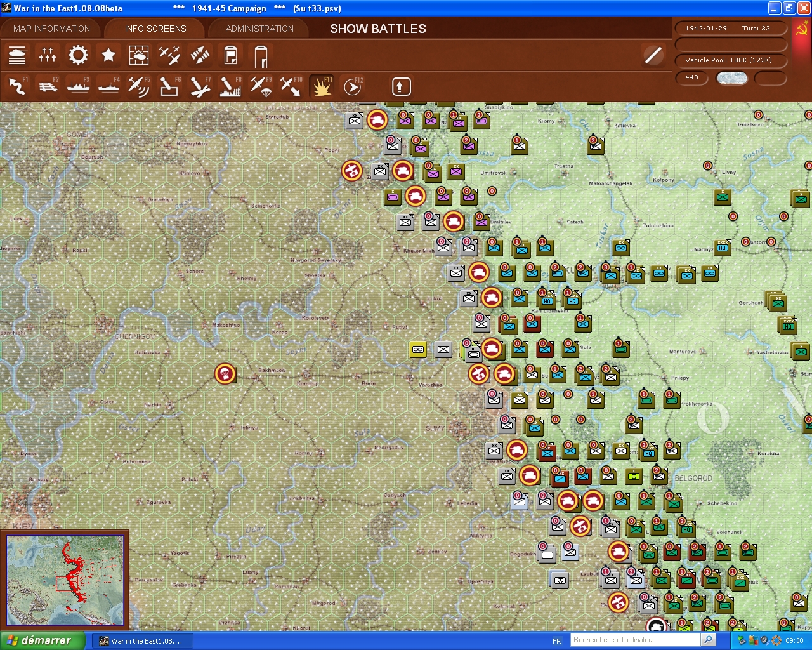Screen dimensions: 812x650
Task: Open the production gear icon
Action: tap(78, 55)
